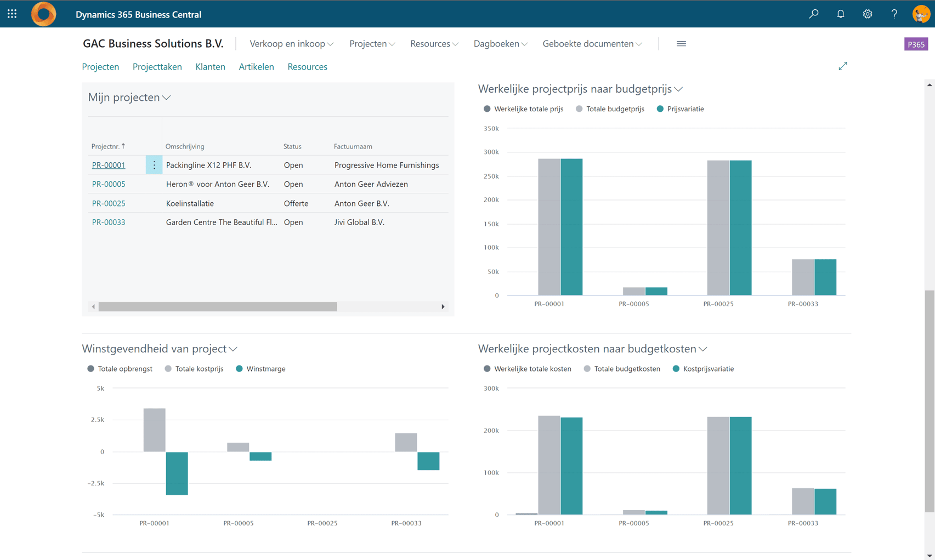The image size is (935, 560).
Task: Select the Jivi Global B.V. cell
Action: tap(359, 222)
